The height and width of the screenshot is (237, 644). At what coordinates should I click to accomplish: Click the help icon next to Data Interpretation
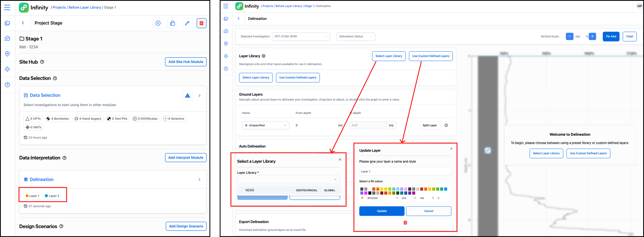(x=65, y=158)
